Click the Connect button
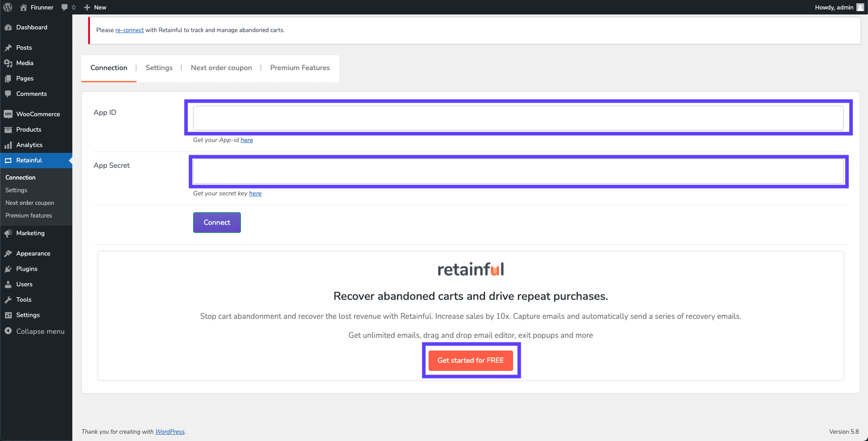The image size is (868, 441). (217, 223)
